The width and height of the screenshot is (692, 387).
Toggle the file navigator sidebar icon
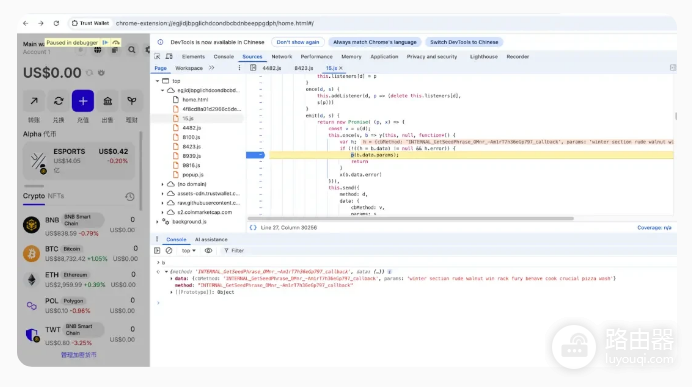pos(253,68)
